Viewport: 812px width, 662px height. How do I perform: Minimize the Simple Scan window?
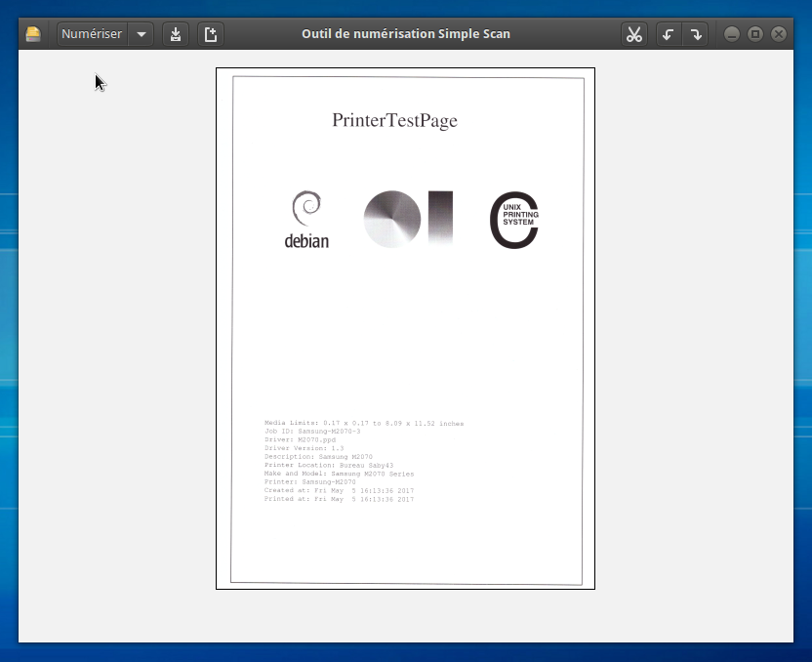(732, 34)
